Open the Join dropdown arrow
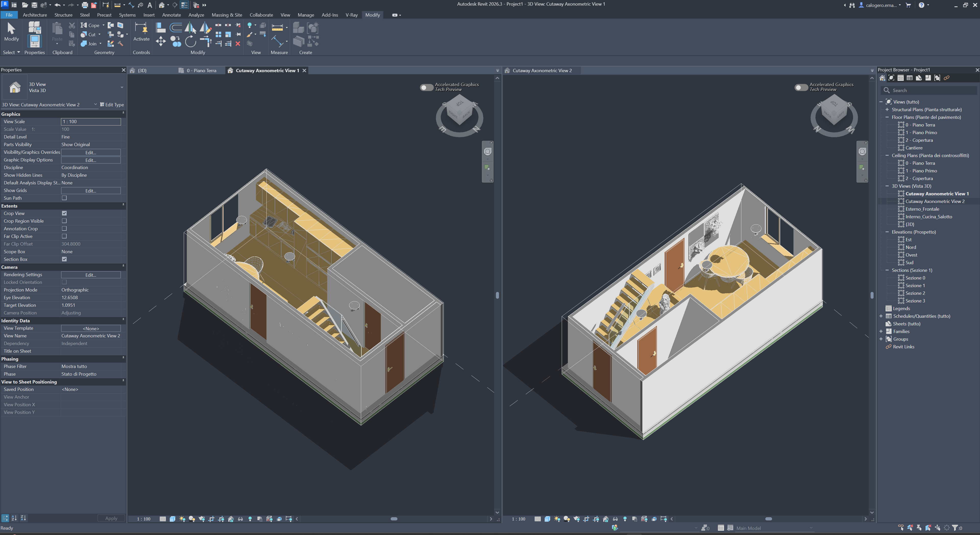 101,44
